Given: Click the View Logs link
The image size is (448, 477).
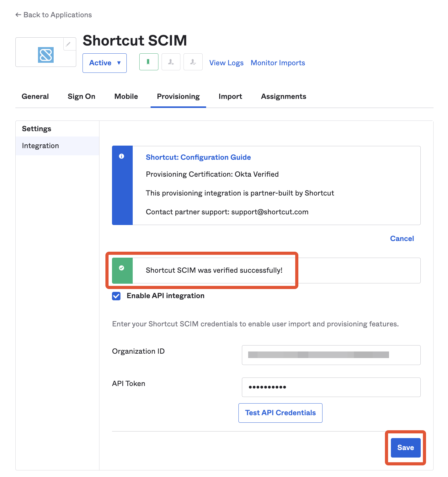Looking at the screenshot, I should point(227,63).
